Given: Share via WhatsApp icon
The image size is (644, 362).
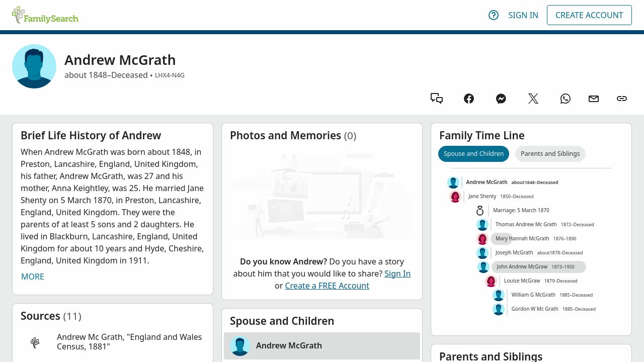Looking at the screenshot, I should pos(566,99).
